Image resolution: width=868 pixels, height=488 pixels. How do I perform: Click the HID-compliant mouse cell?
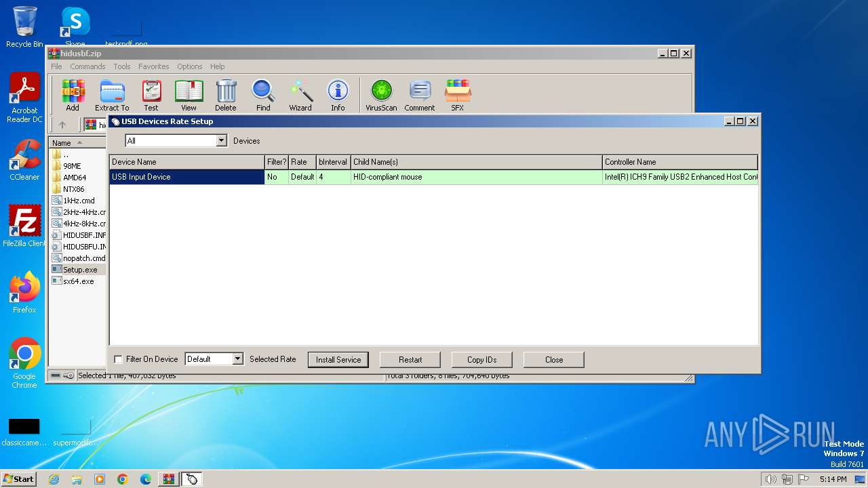477,177
